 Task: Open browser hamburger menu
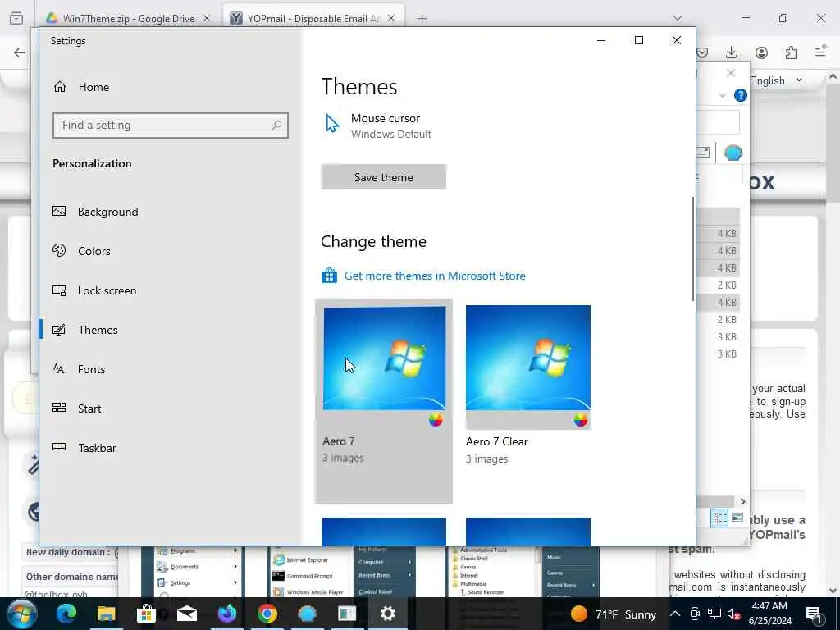click(x=820, y=52)
